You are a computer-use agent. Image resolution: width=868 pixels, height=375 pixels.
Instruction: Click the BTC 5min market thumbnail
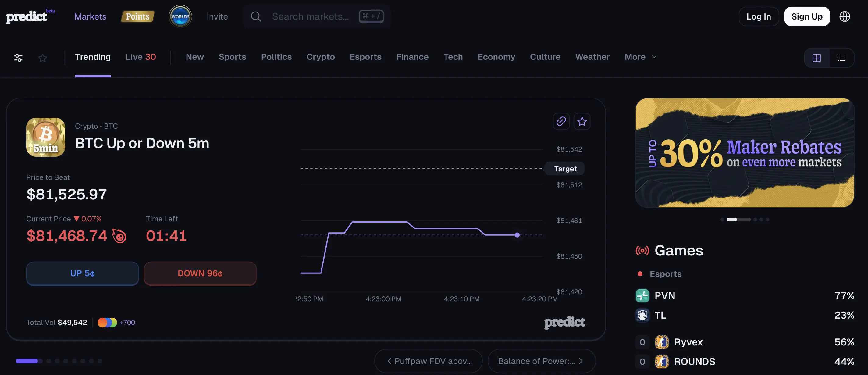pos(46,137)
